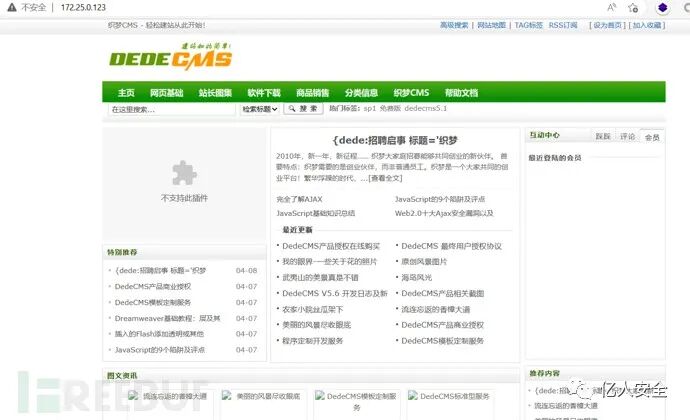
Task: Open DedeCMS 最终用户授权协议 link
Action: pyautogui.click(x=451, y=246)
